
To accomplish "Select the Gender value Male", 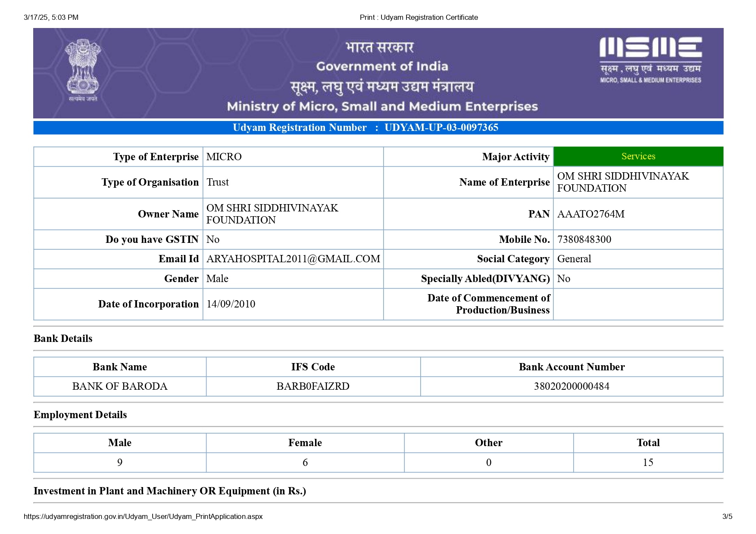I will (217, 279).
